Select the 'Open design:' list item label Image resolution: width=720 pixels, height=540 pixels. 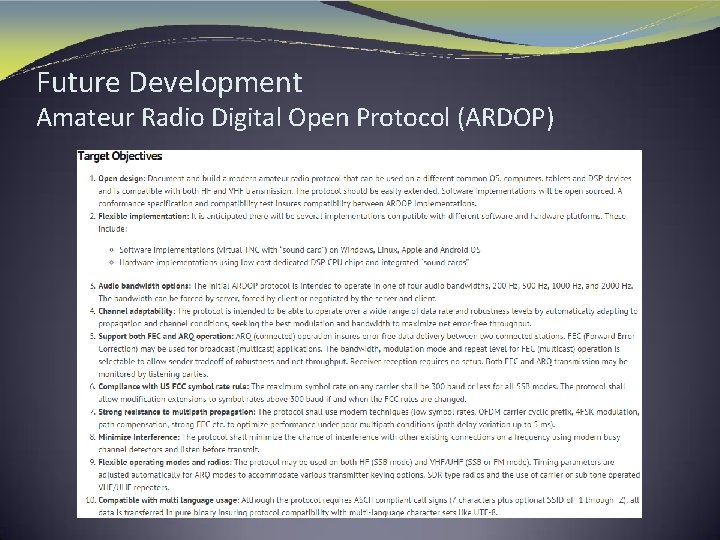pos(122,179)
